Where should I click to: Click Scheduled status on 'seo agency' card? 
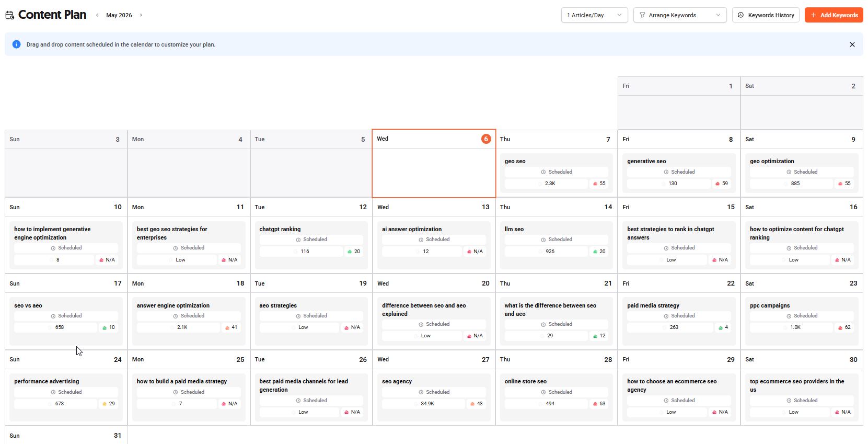pyautogui.click(x=434, y=392)
